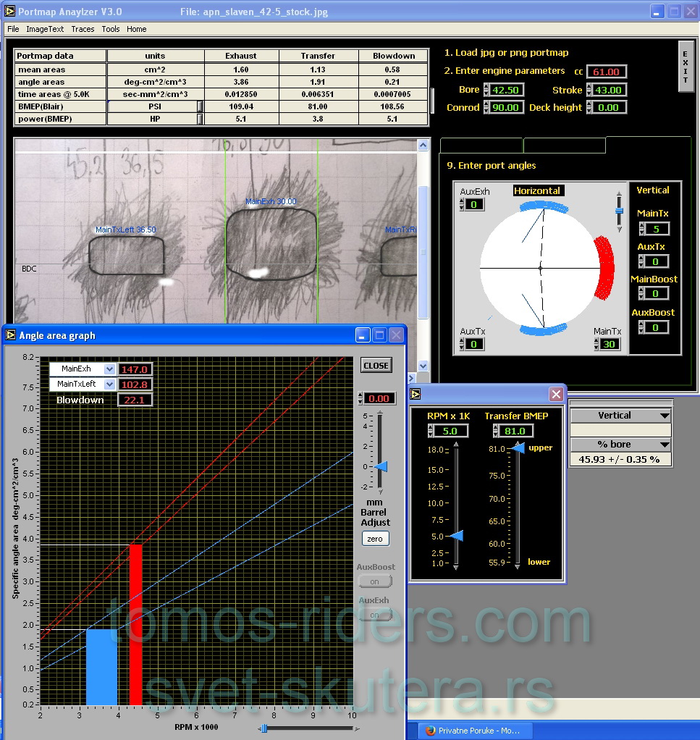Open the MainTxLeft dropdown in graph
This screenshot has height=740, width=700.
(109, 384)
